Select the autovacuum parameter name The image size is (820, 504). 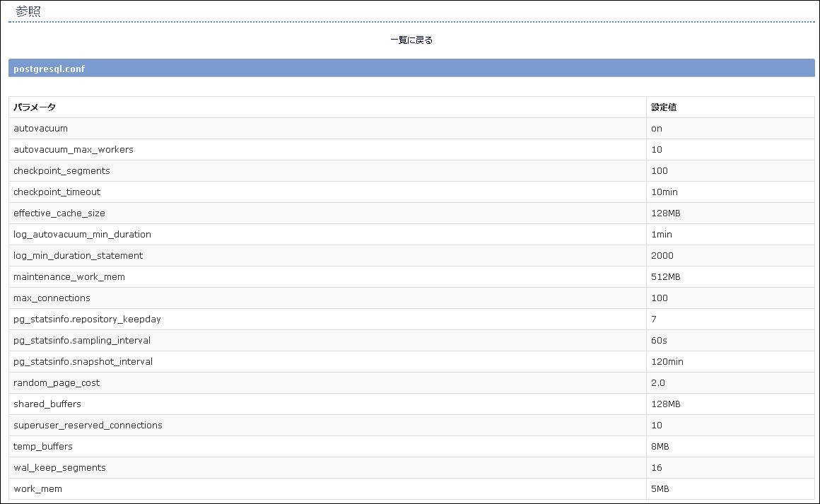pos(41,129)
